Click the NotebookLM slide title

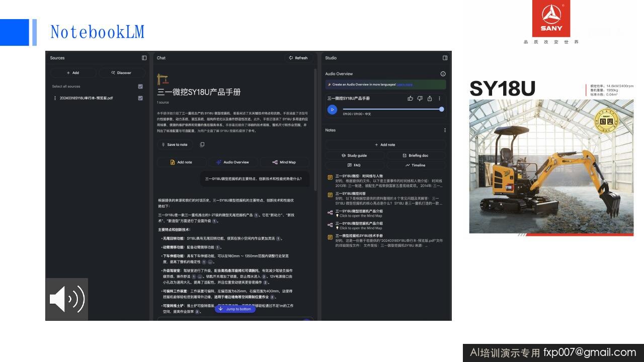click(x=97, y=32)
